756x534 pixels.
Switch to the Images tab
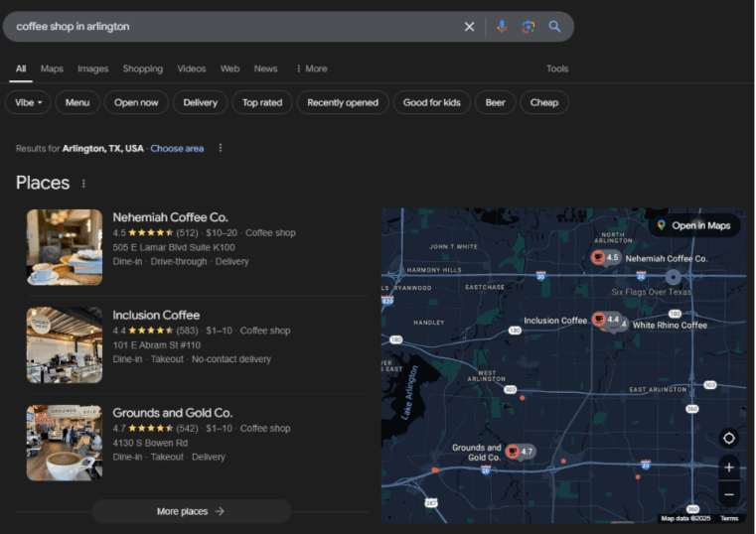click(x=93, y=68)
